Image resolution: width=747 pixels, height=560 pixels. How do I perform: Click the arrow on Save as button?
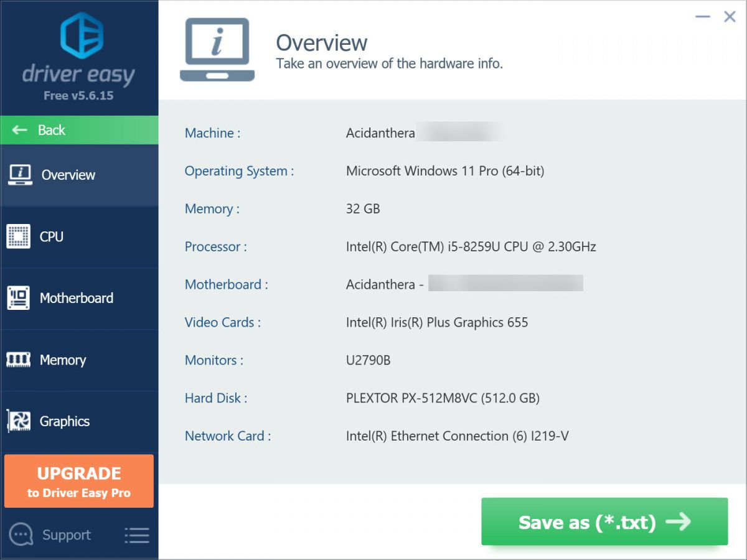click(678, 521)
